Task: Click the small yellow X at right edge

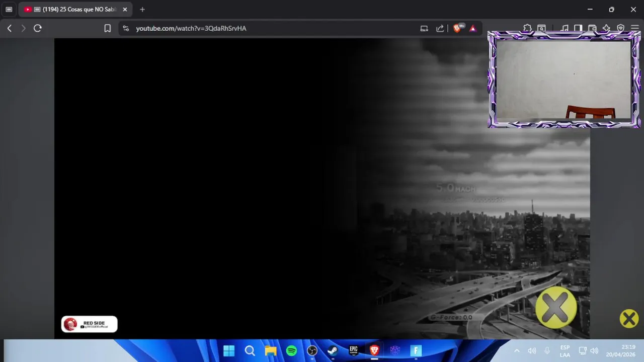Action: (629, 319)
